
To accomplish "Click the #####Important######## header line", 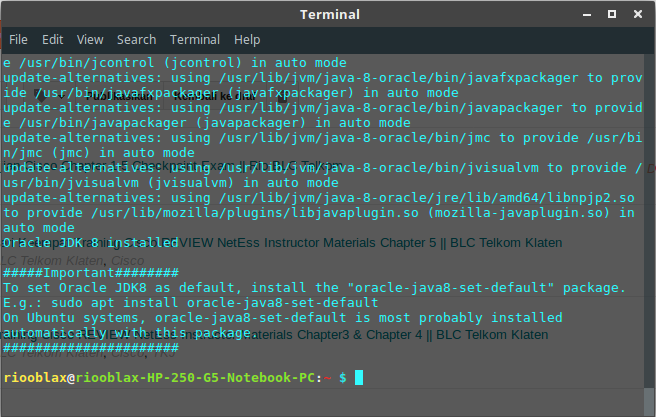I will pos(91,273).
